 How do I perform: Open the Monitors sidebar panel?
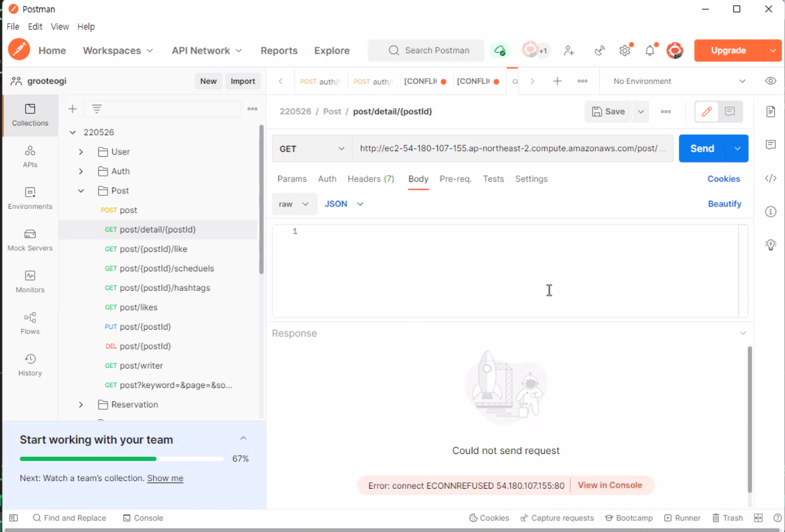(x=30, y=282)
